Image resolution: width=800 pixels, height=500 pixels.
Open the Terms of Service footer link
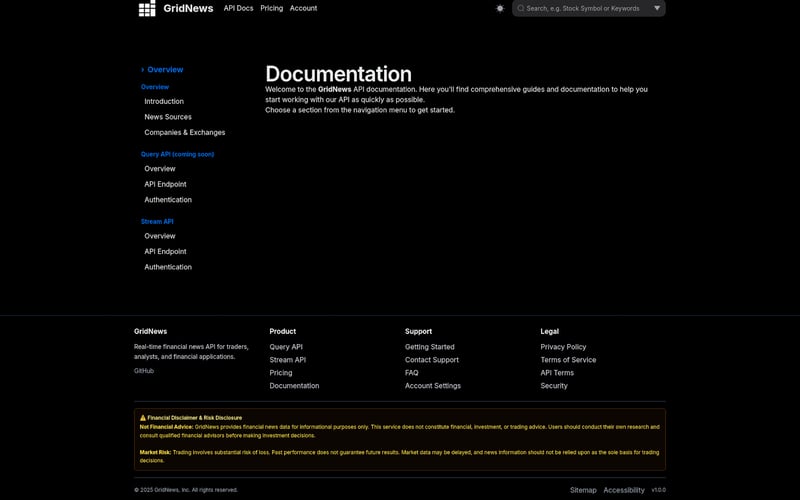point(568,360)
